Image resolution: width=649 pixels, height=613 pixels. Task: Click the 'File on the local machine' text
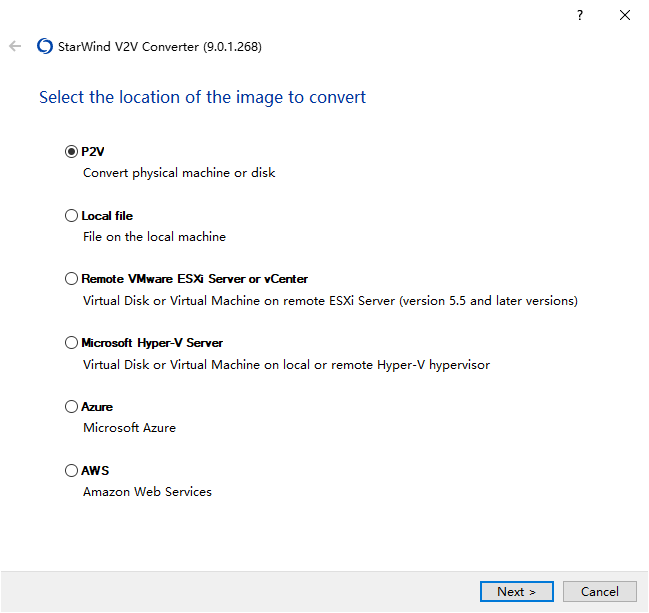click(154, 237)
